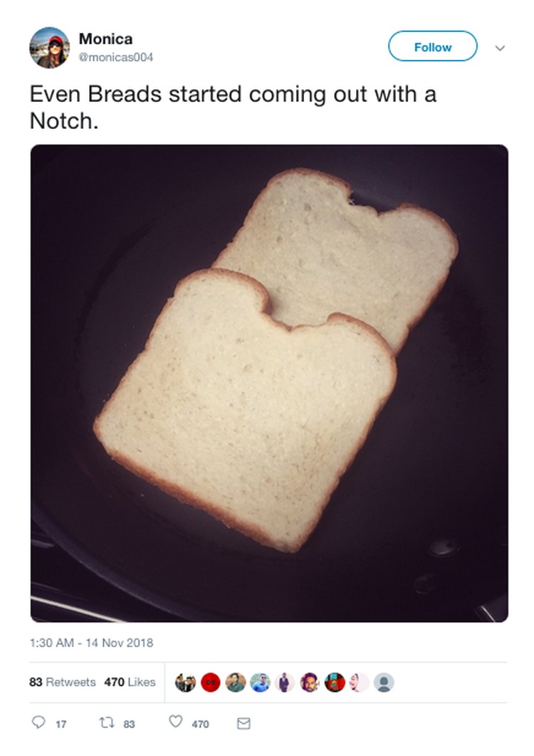
Task: View the 470 Likes list
Action: click(x=130, y=682)
